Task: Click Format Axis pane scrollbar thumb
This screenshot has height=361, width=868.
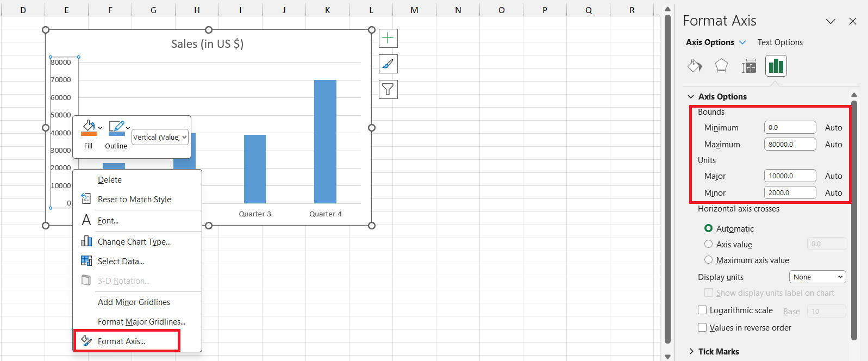Action: coord(854,220)
